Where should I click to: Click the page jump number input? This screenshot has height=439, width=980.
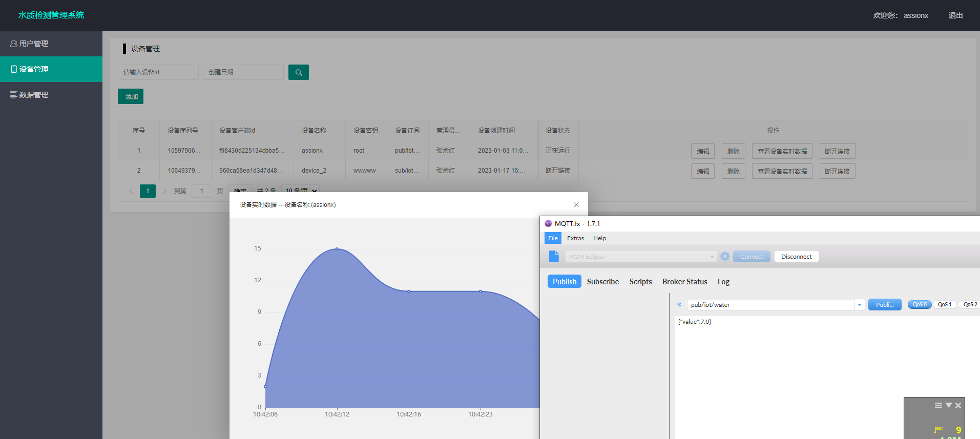(202, 191)
